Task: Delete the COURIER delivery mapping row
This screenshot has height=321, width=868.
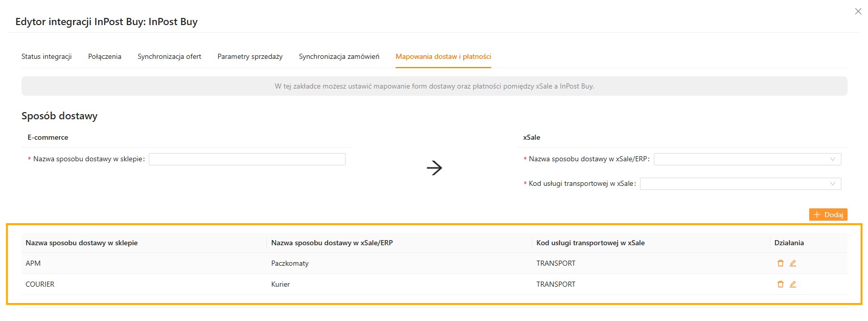Action: (780, 284)
